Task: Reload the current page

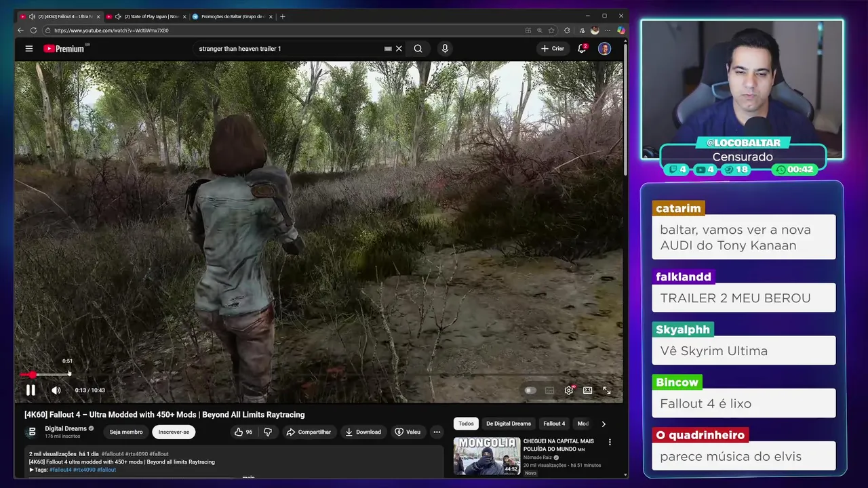Action: point(33,30)
